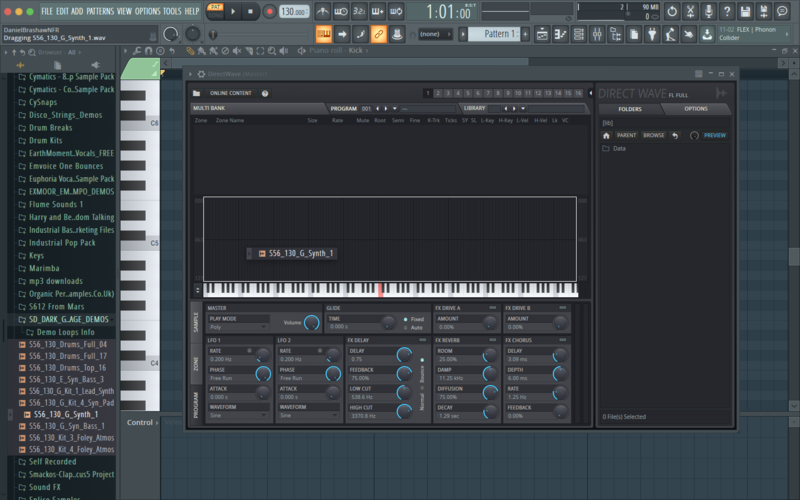
Task: Click the microphone recording icon
Action: click(709, 11)
